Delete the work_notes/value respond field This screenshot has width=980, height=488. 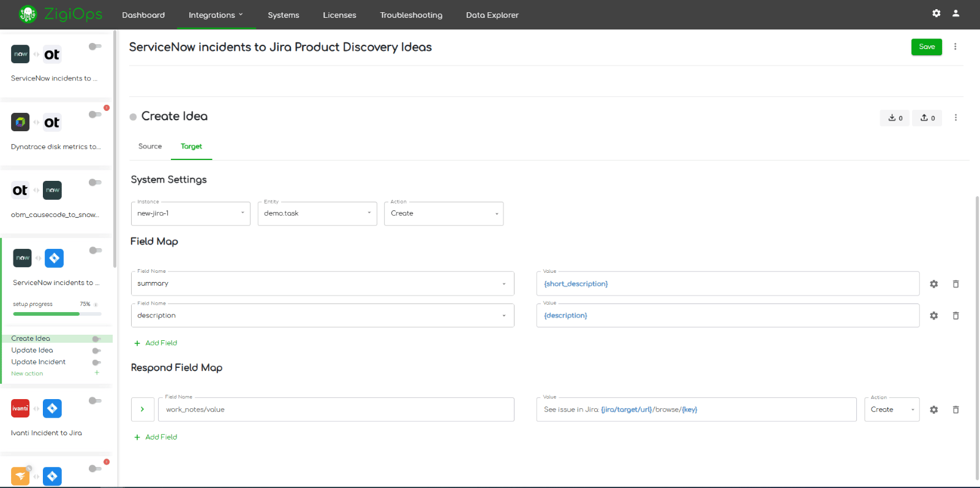pyautogui.click(x=956, y=410)
